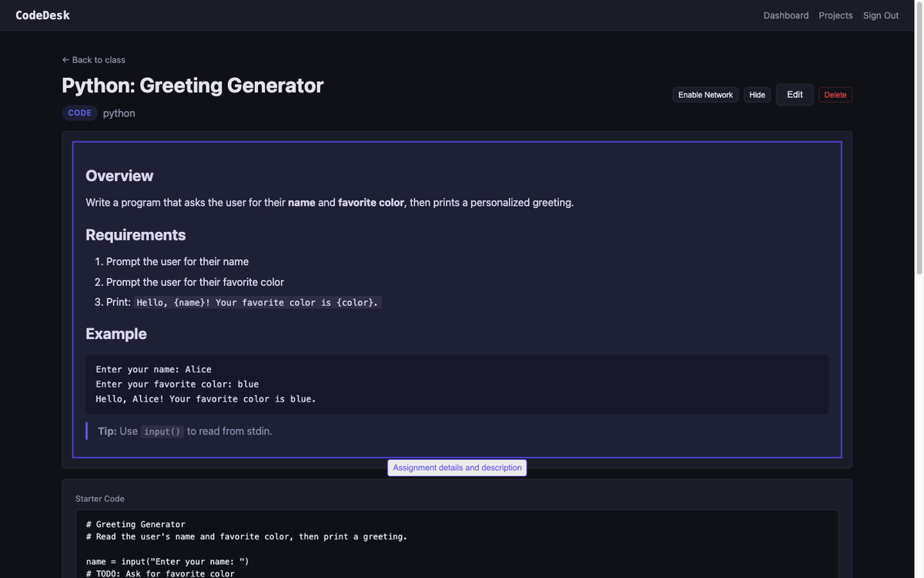
Task: Go back to class via the arrow link
Action: [94, 60]
